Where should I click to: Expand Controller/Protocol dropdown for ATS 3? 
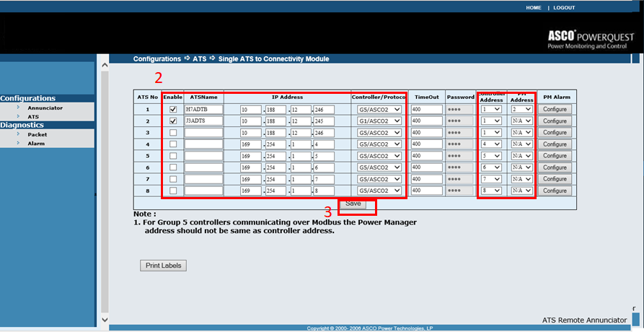[379, 133]
